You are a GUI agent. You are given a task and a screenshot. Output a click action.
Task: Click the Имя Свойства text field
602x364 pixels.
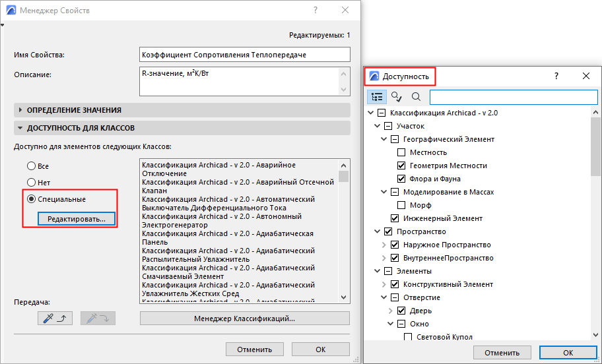245,55
